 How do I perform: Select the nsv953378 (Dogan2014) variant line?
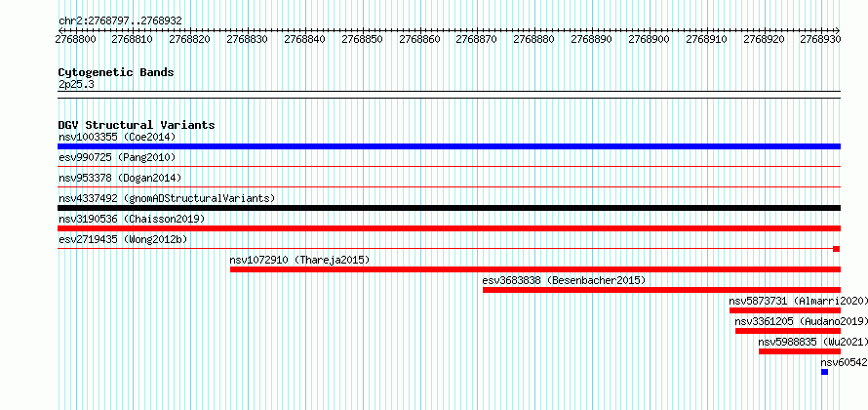coord(449,187)
